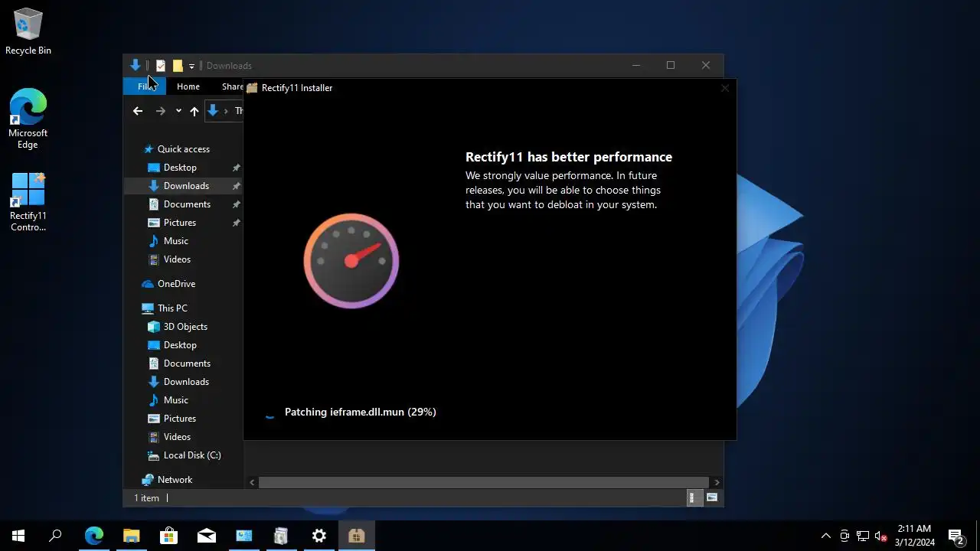Image resolution: width=980 pixels, height=551 pixels.
Task: Open Pictures under Quick access
Action: pos(180,223)
